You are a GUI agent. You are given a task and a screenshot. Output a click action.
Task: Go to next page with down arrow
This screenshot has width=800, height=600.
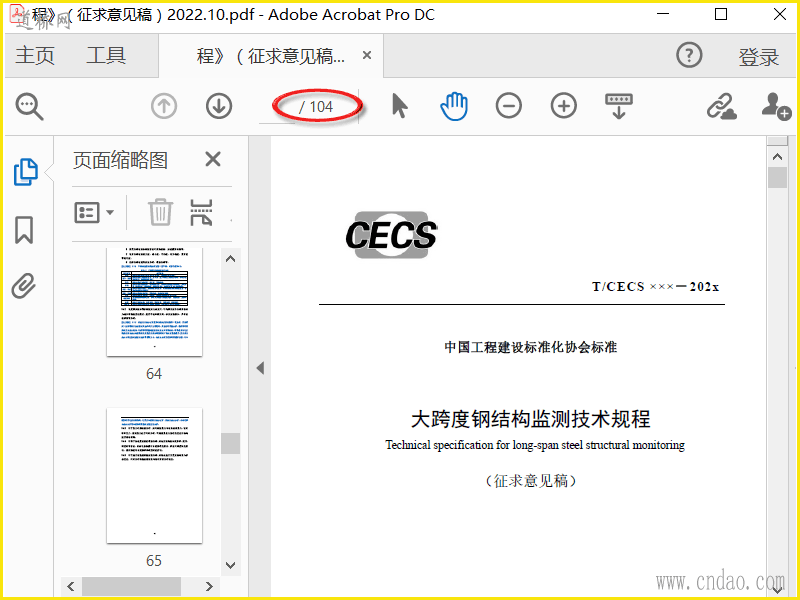point(219,107)
